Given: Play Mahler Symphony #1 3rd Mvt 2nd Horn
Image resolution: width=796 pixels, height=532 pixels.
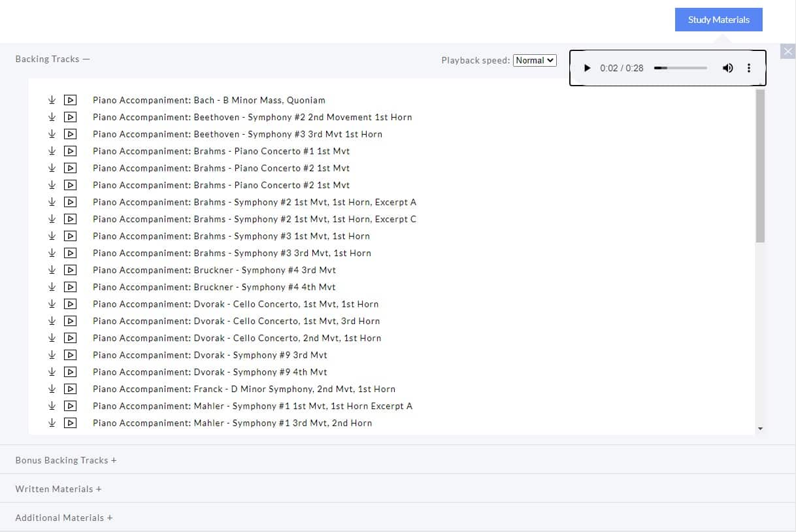Looking at the screenshot, I should click(x=70, y=423).
